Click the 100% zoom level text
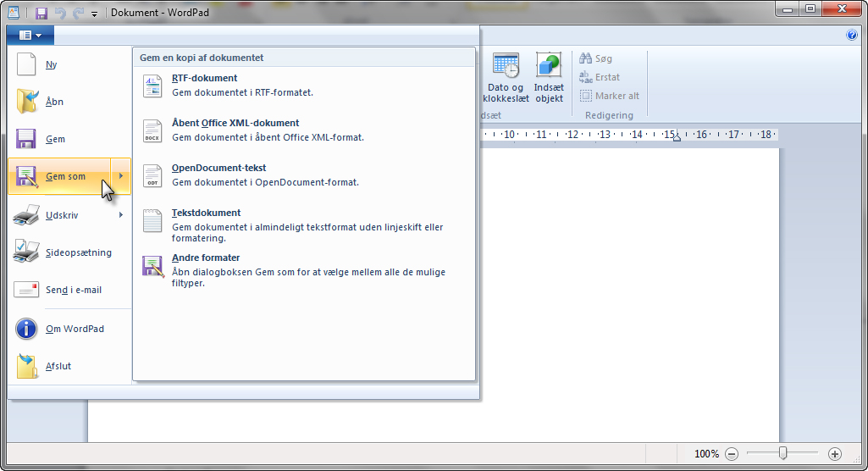Screen dimensions: 868x471 click(x=706, y=454)
